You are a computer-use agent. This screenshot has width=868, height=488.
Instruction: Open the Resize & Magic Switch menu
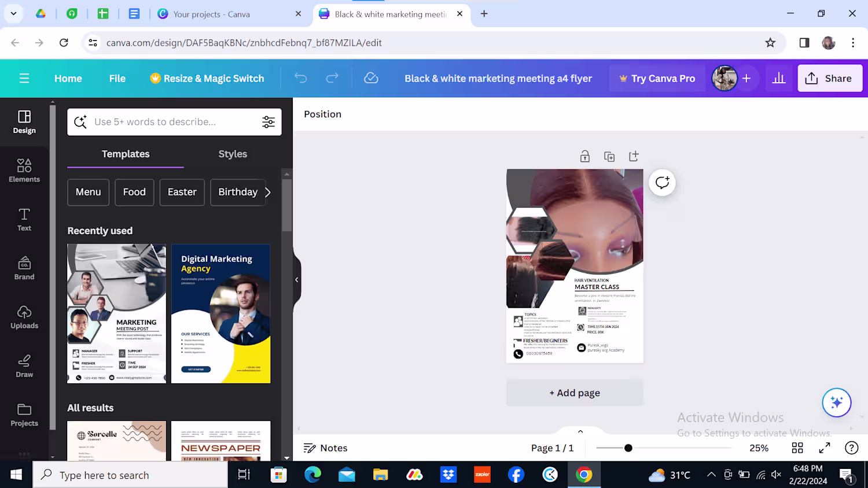point(207,79)
